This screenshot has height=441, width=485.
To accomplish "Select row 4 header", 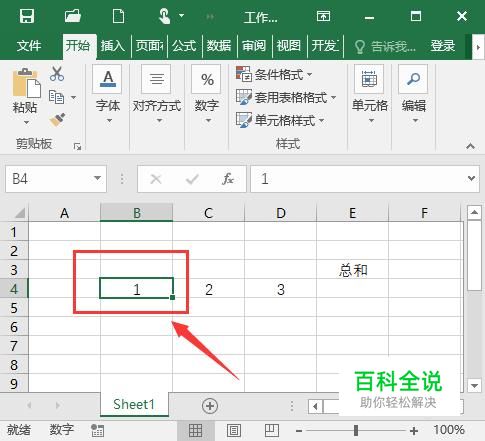I will tap(14, 289).
